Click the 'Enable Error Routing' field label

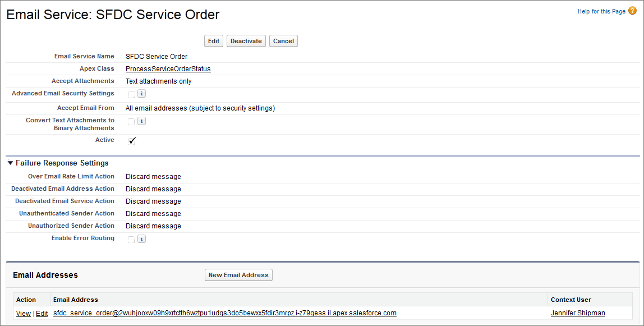point(83,238)
